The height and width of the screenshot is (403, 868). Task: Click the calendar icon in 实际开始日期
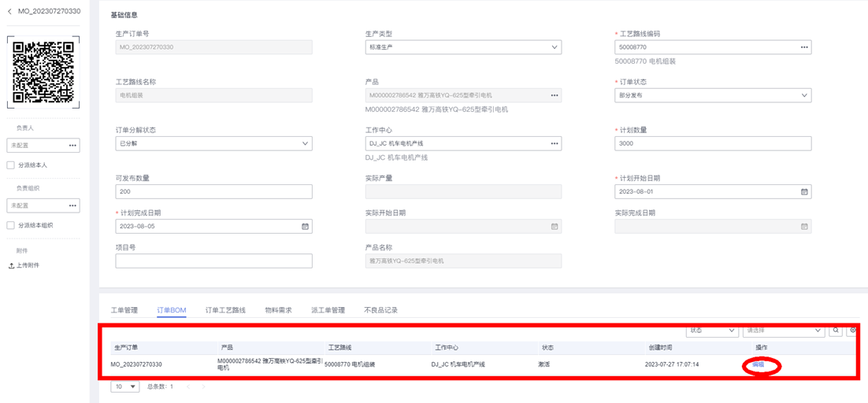coord(555,226)
